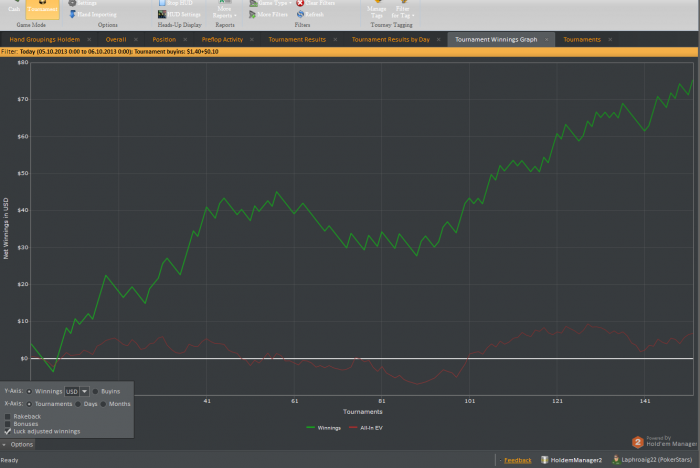
Task: Click the Feedback link
Action: [x=518, y=460]
